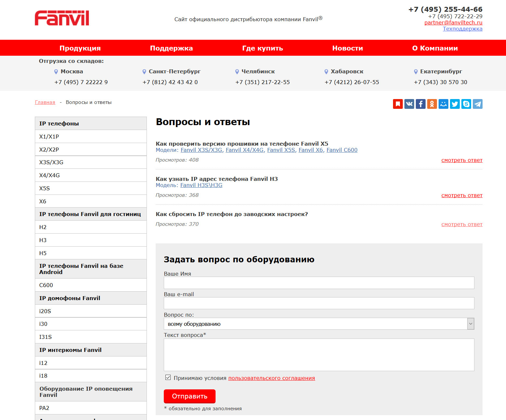Viewport: 506px width, 420px height.
Task: Share page on Odnoklassniki
Action: tap(432, 104)
